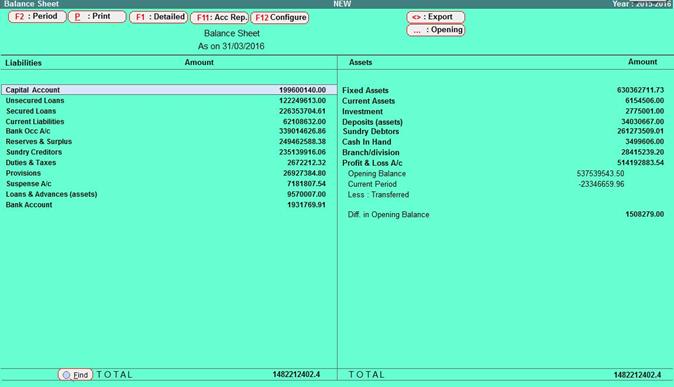Click Opening Balance under Profit & Loss
Viewport: 674px width, 387px height.
click(x=377, y=174)
